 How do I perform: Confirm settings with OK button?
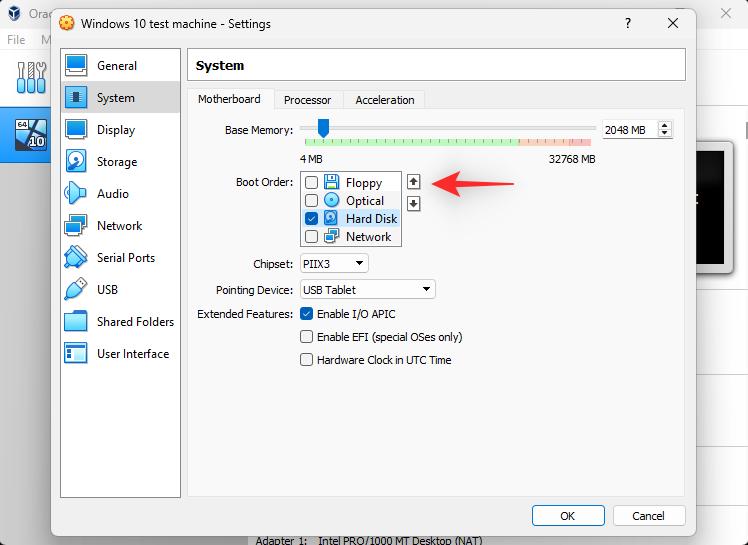(x=568, y=515)
